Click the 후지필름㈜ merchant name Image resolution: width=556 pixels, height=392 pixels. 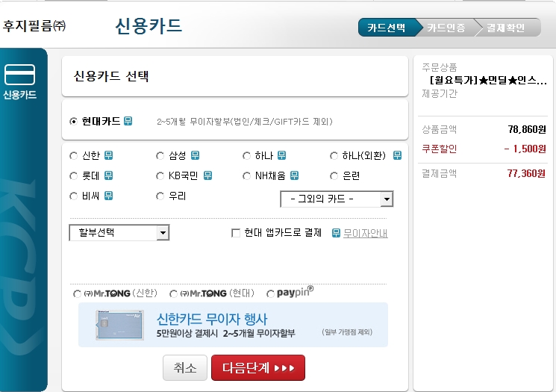34,25
